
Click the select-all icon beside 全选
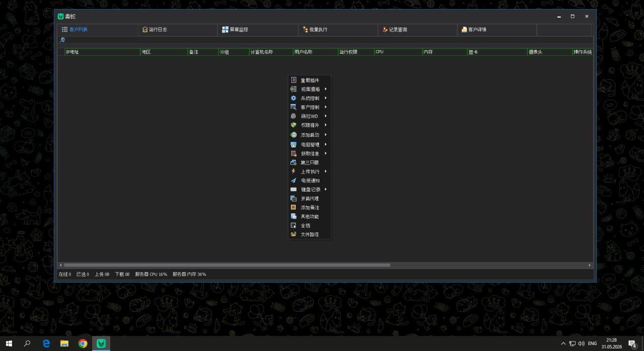[294, 225]
